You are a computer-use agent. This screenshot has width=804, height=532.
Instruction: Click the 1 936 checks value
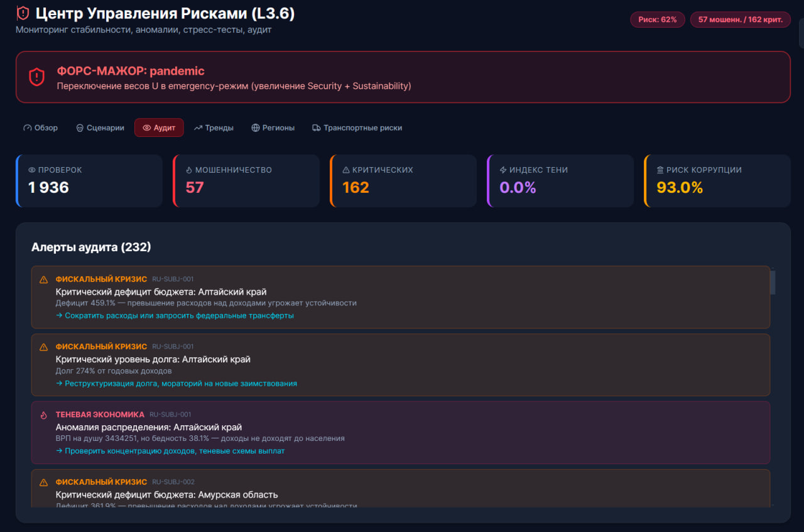point(48,187)
